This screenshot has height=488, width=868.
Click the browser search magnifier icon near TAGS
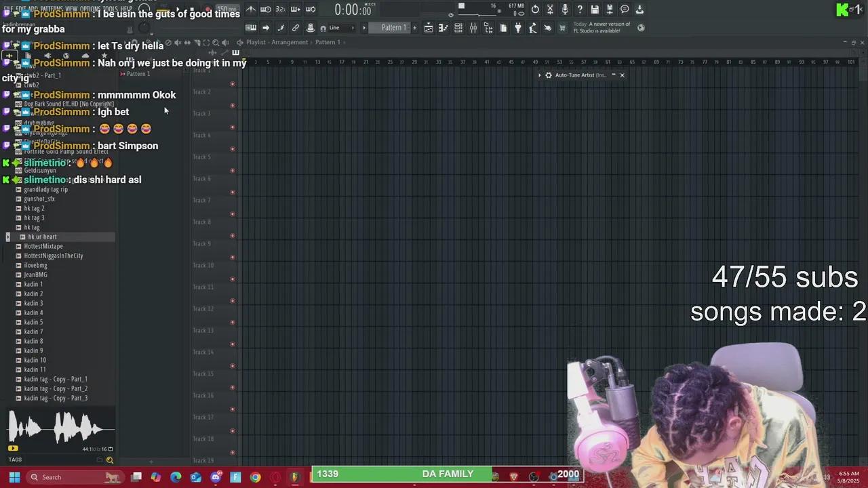pos(110,460)
